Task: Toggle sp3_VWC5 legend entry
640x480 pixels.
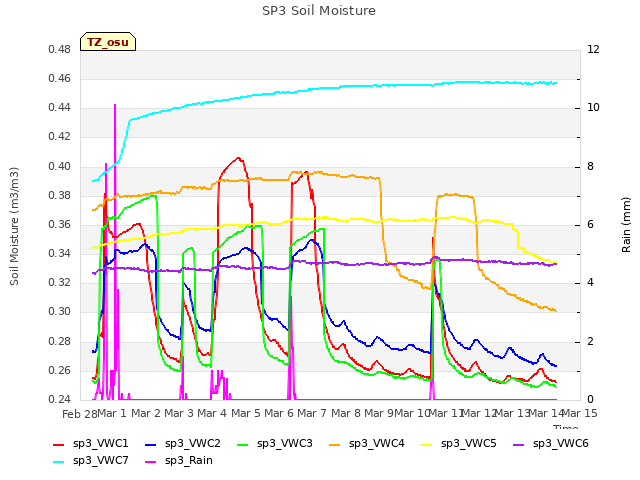Action: (459, 444)
